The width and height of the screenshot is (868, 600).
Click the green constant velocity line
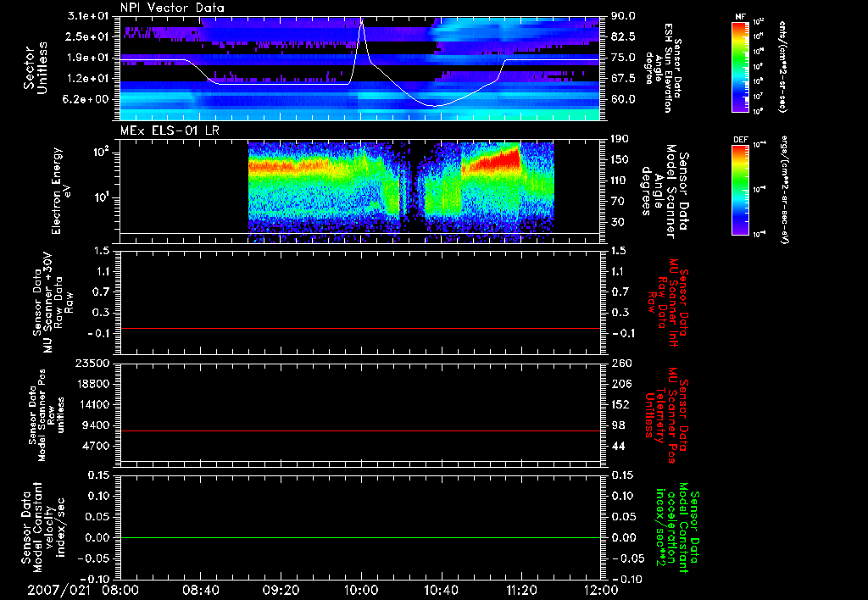pyautogui.click(x=360, y=537)
